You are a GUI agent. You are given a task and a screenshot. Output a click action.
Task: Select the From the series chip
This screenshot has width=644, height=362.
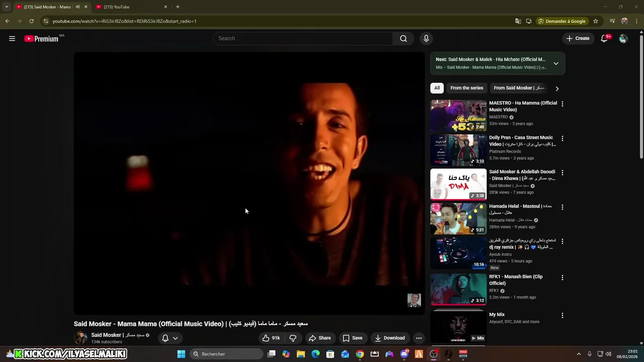pyautogui.click(x=466, y=88)
